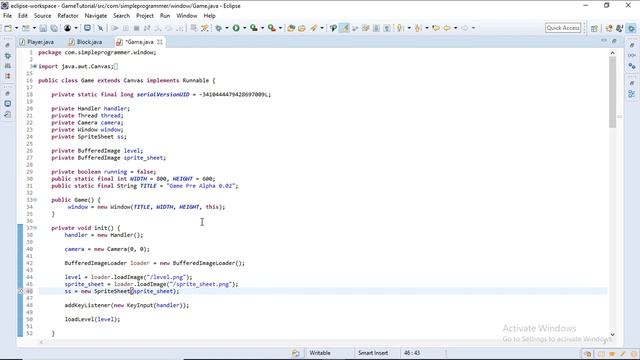Toggle Block Selection mode
Viewport: 640px width, 360px height.
tap(376, 28)
